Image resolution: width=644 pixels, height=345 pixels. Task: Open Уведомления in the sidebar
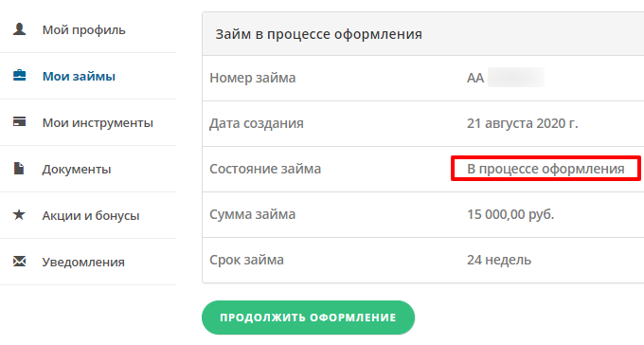[x=83, y=262]
